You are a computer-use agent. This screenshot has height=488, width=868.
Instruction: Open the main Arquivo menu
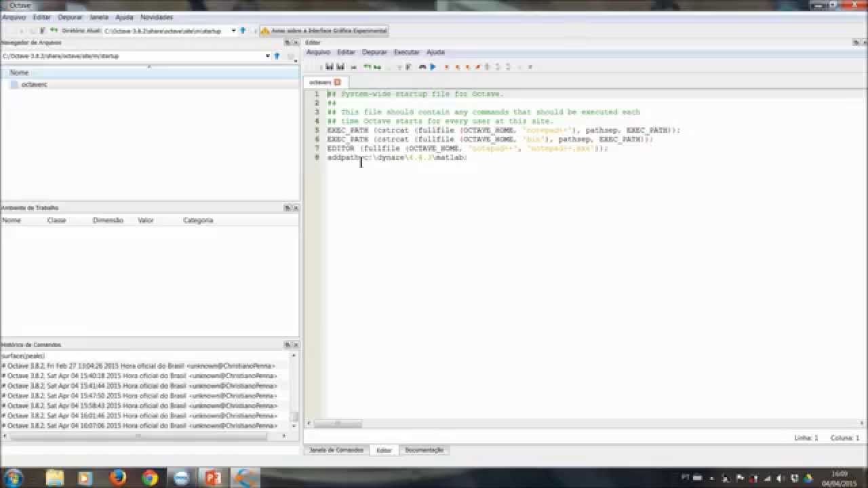point(14,17)
